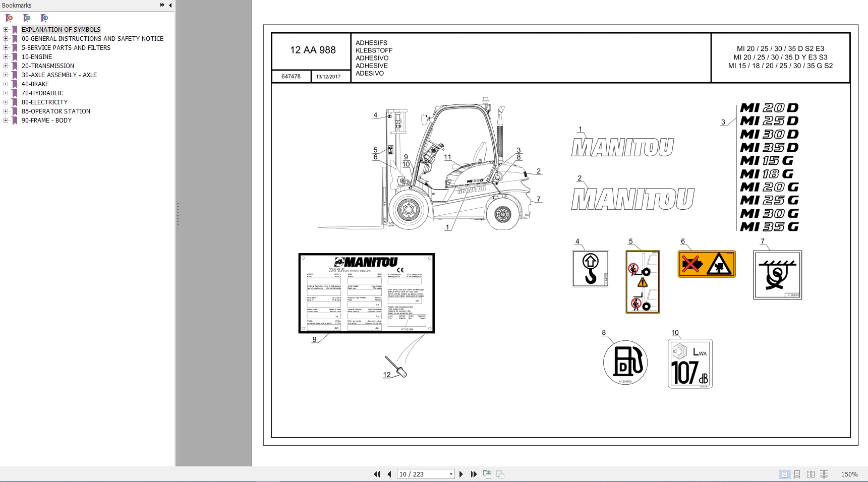Select the 10-ENGINE bookmark

coord(36,57)
